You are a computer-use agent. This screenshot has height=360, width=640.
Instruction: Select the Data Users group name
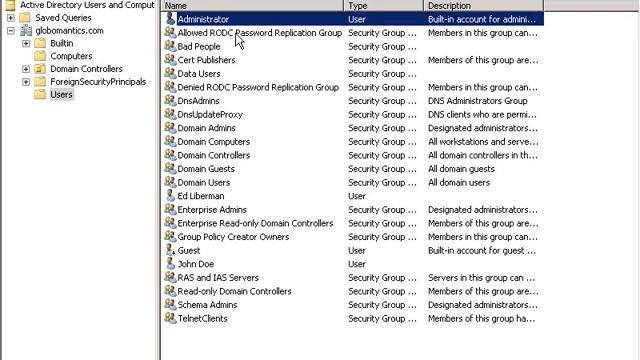pos(199,73)
